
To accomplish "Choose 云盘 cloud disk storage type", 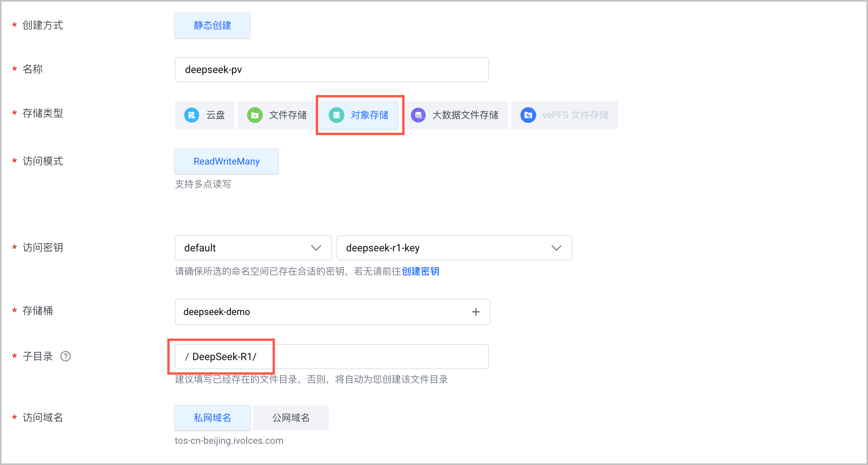I will [x=215, y=115].
